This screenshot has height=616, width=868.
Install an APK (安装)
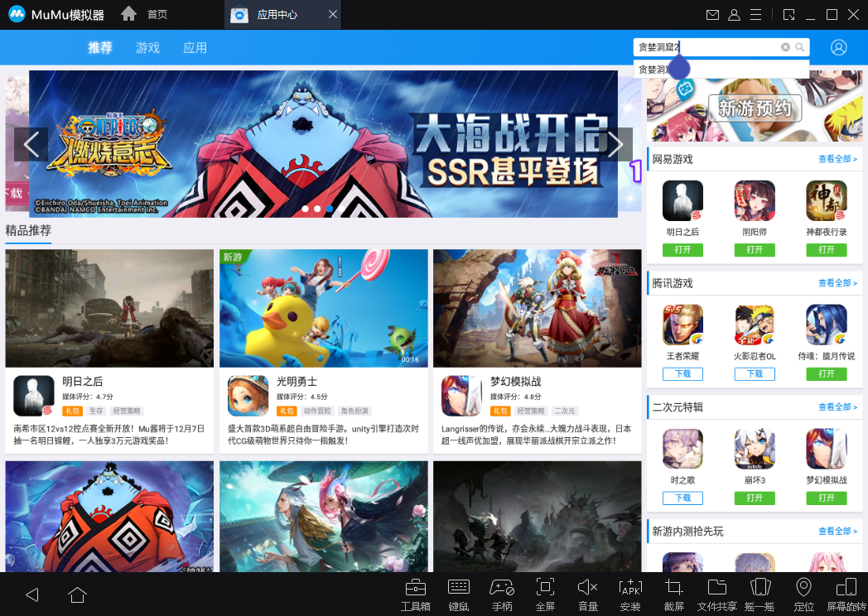(x=630, y=594)
